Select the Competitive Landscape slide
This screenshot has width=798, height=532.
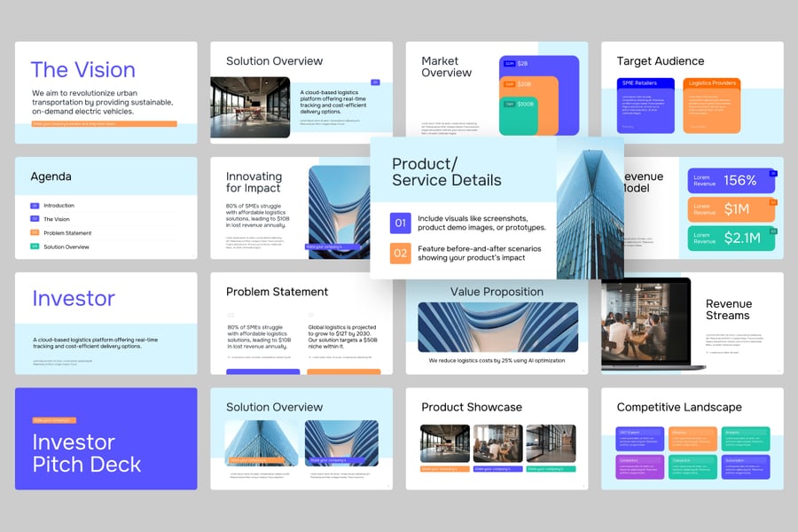click(692, 438)
